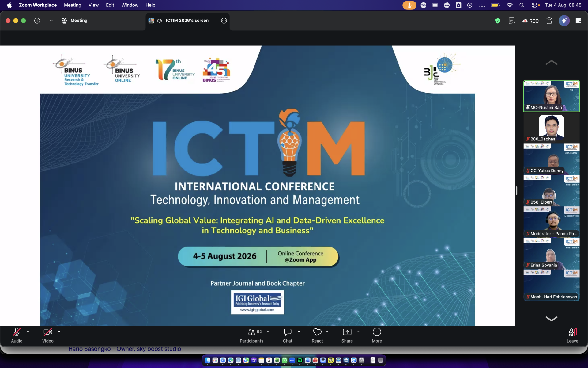Expand the Video options caret
The height and width of the screenshot is (368, 588).
tap(59, 332)
